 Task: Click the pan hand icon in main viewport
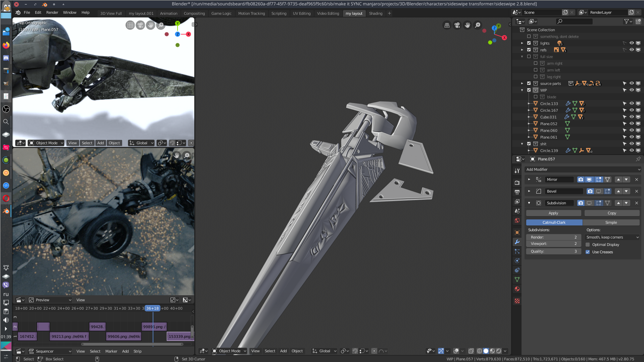point(467,25)
